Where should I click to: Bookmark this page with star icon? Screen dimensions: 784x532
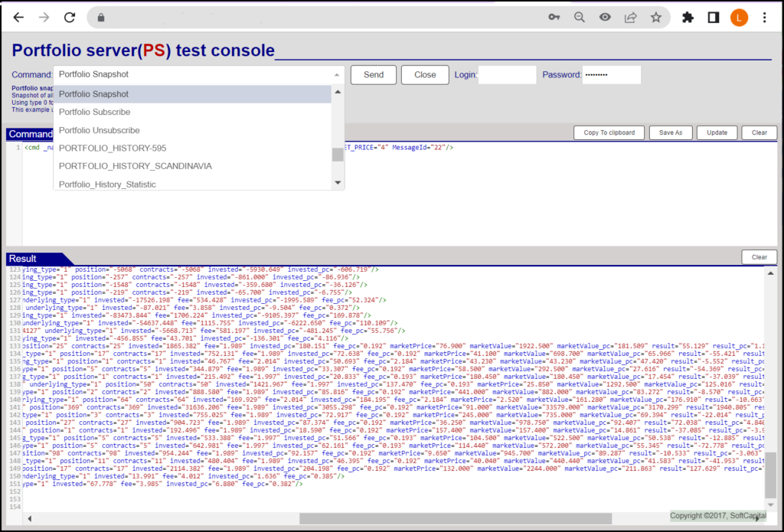(656, 18)
